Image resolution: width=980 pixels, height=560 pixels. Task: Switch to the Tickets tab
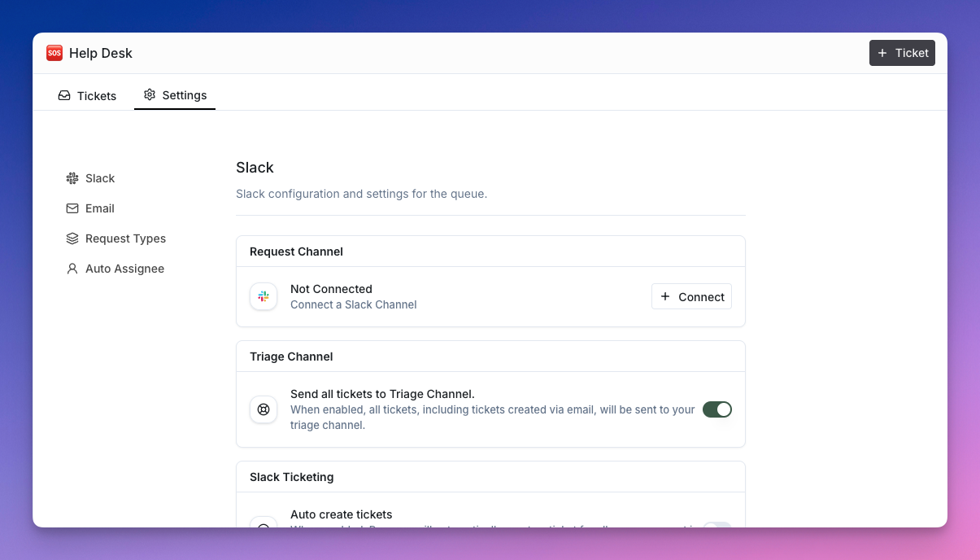click(x=87, y=95)
